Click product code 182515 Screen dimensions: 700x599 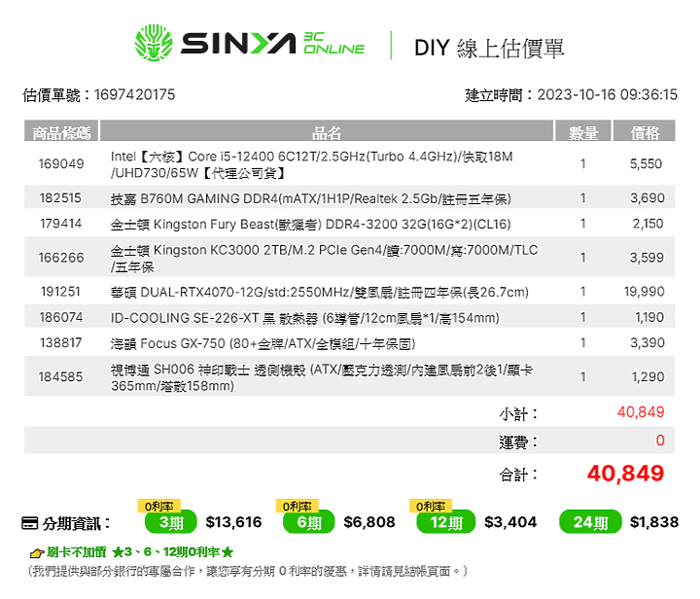tap(60, 197)
